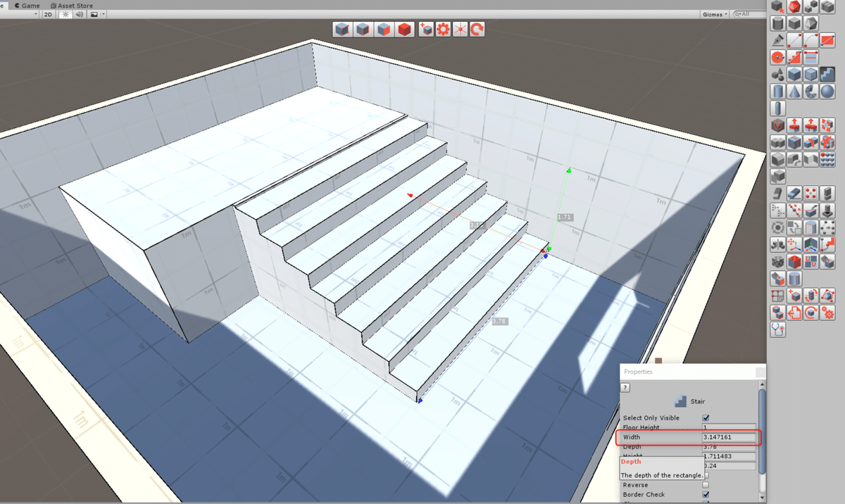Click the upward extrude arrow tool
Screen dimensions: 845x504
point(794,125)
